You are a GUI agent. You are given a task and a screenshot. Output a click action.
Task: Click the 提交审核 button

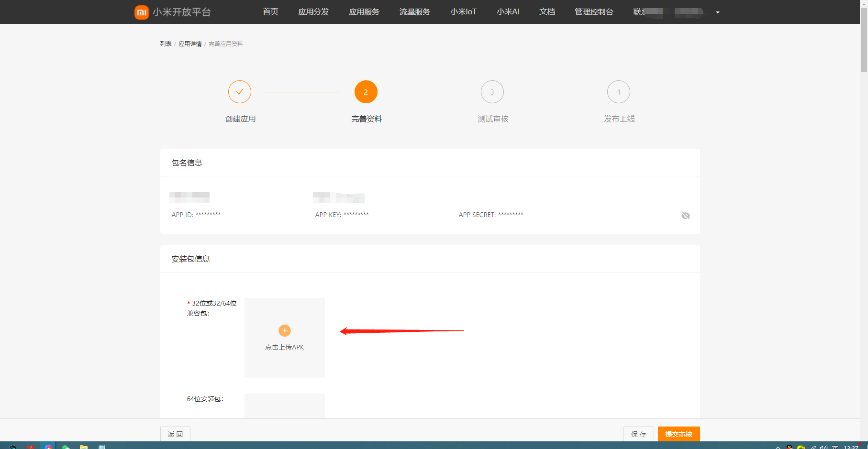[x=679, y=434]
